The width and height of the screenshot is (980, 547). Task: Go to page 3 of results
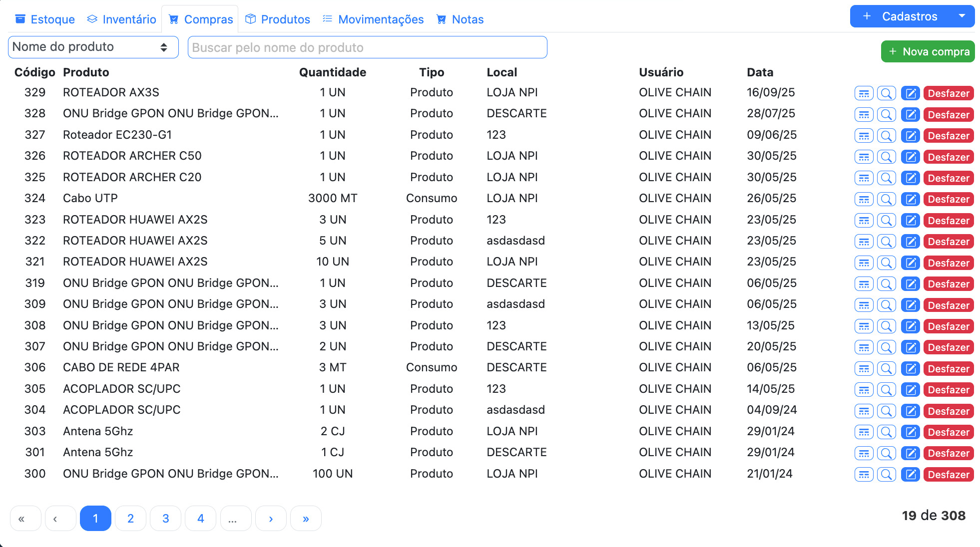165,519
